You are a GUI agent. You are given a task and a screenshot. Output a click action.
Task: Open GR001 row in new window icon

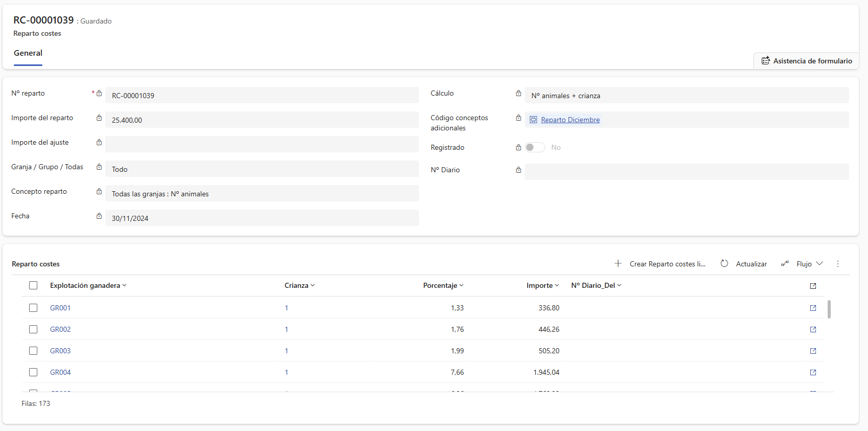813,308
